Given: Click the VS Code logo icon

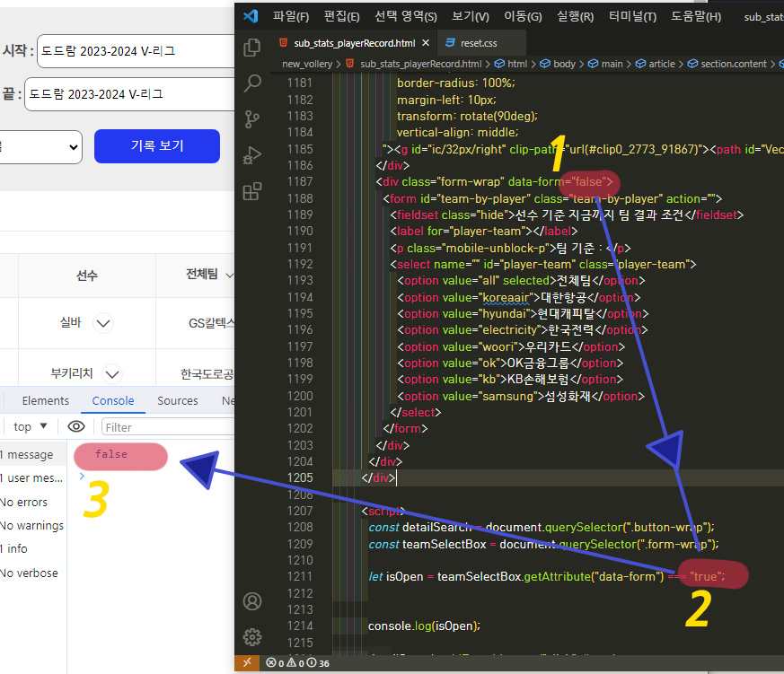Looking at the screenshot, I should tap(251, 16).
